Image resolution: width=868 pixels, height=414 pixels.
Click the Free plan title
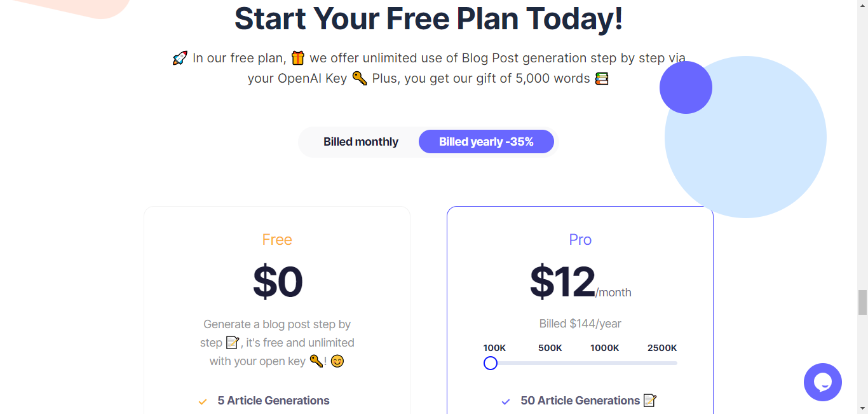click(277, 240)
